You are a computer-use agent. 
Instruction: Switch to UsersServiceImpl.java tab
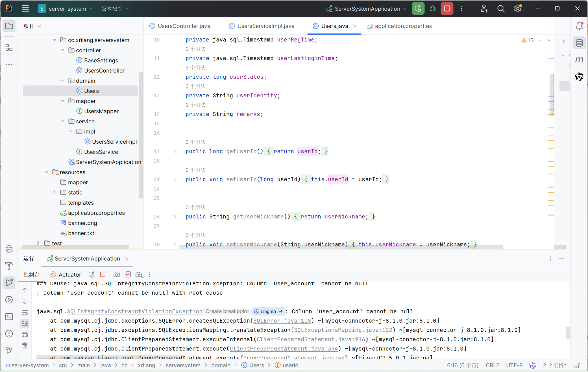[262, 26]
